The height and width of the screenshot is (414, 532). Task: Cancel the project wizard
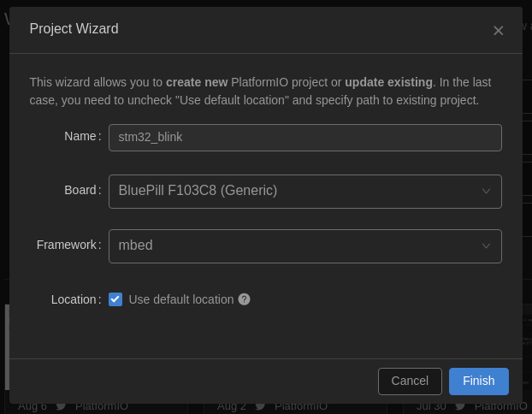410,381
